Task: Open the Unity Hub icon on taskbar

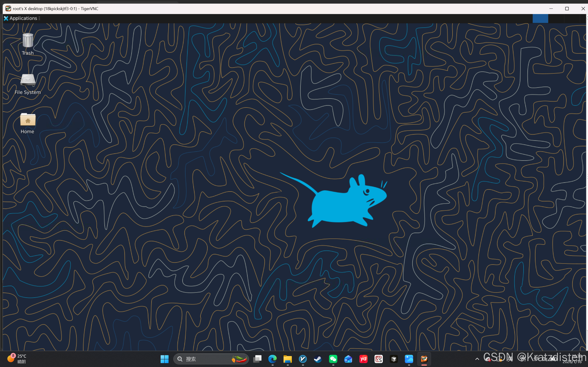Action: tap(394, 359)
